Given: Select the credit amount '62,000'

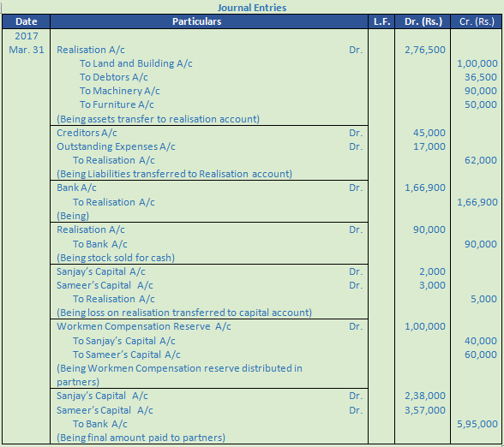Looking at the screenshot, I should click(x=481, y=160).
